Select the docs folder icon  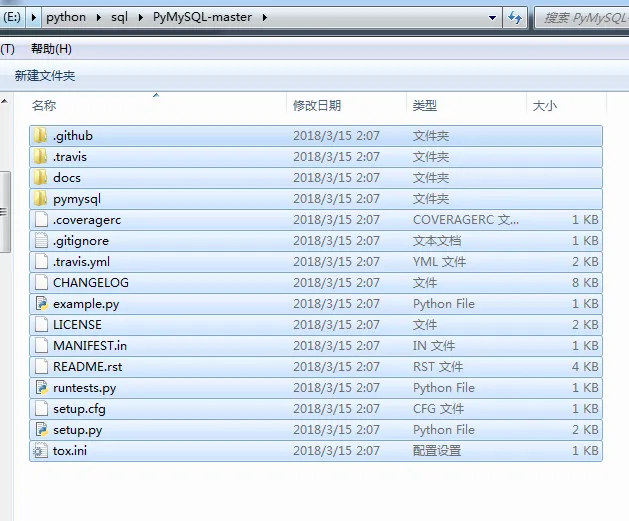click(41, 178)
